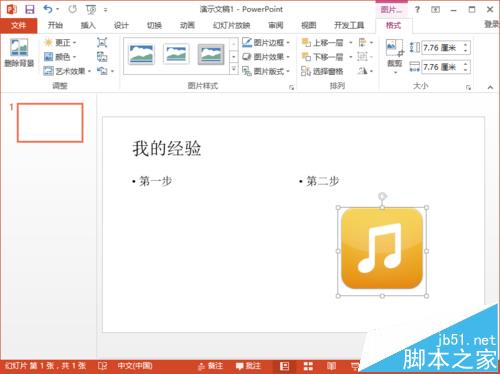Open the Picture Styles (图片样式) dialog launcher
Viewport: 500px width, 374px height.
coord(291,87)
